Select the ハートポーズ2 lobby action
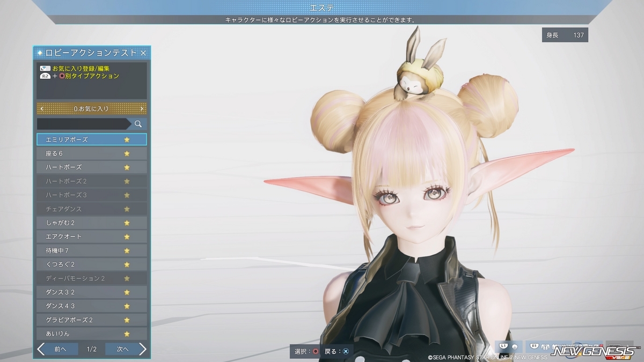Image resolution: width=644 pixels, height=362 pixels. 92,181
